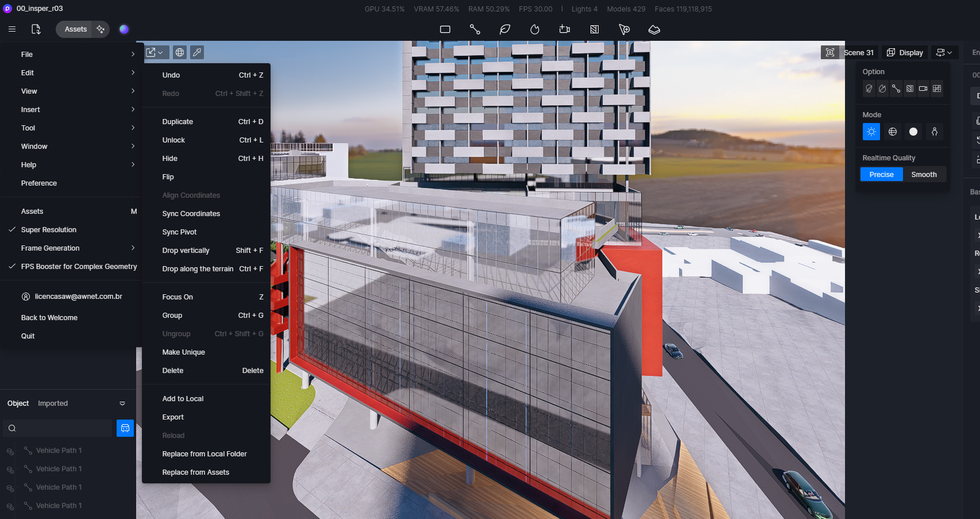The width and height of the screenshot is (980, 519).
Task: Select Smooth realtime quality
Action: coord(924,175)
